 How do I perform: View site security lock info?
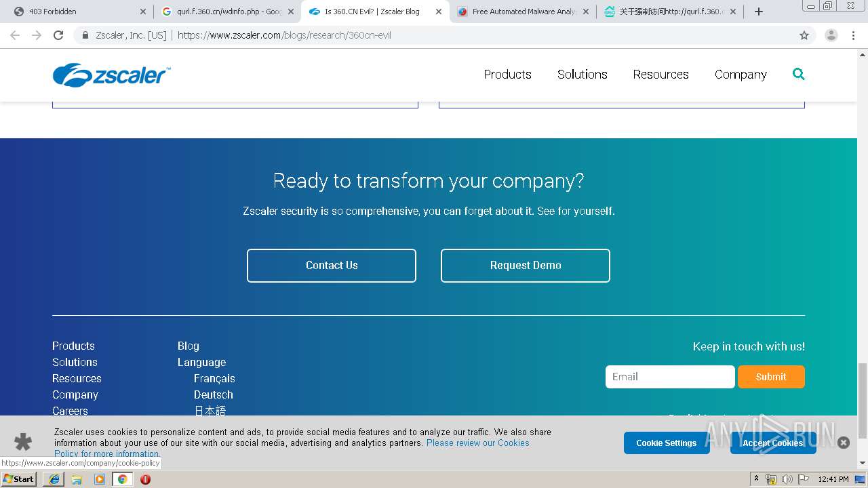tap(85, 35)
